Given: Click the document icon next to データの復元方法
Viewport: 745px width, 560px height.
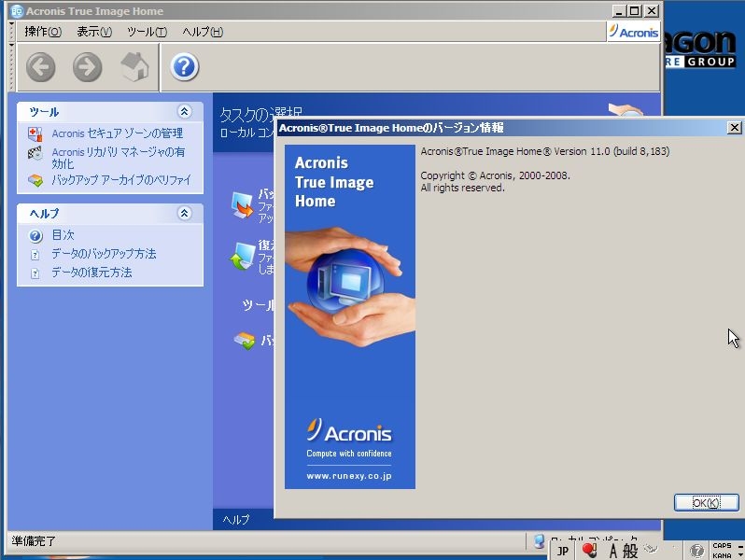Looking at the screenshot, I should pyautogui.click(x=35, y=273).
